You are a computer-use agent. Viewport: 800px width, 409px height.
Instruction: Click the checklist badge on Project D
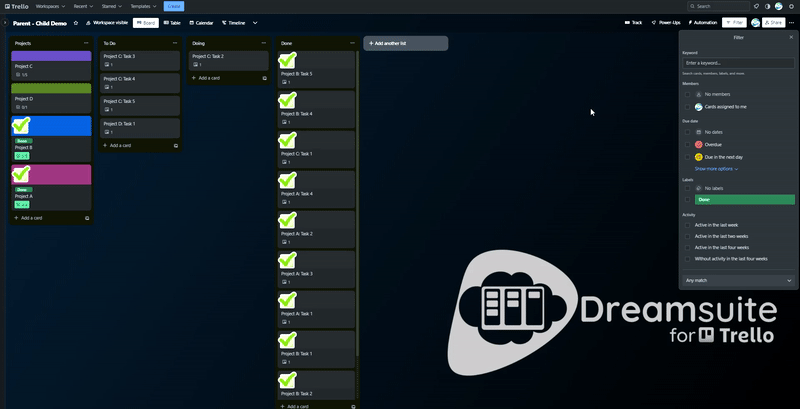pyautogui.click(x=22, y=108)
